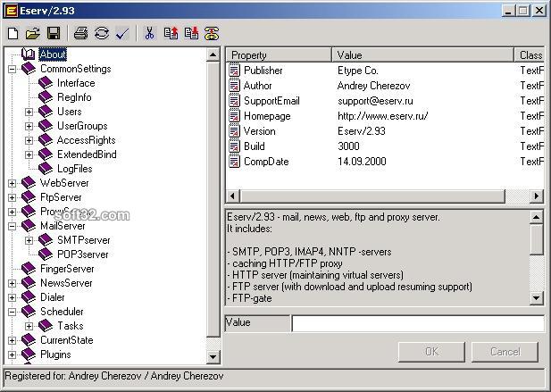
Task: Select the RegInfo tree item
Action: coord(74,97)
